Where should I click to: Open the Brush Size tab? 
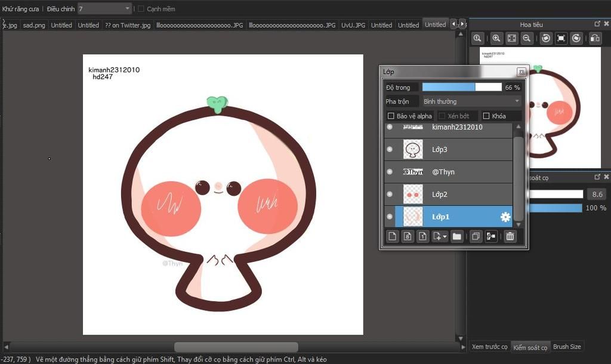(566, 347)
